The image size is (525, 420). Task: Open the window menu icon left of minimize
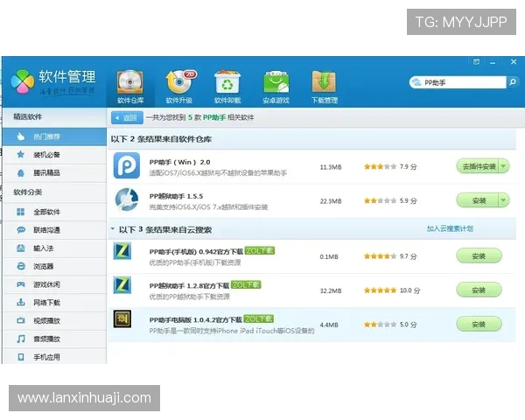(477, 62)
